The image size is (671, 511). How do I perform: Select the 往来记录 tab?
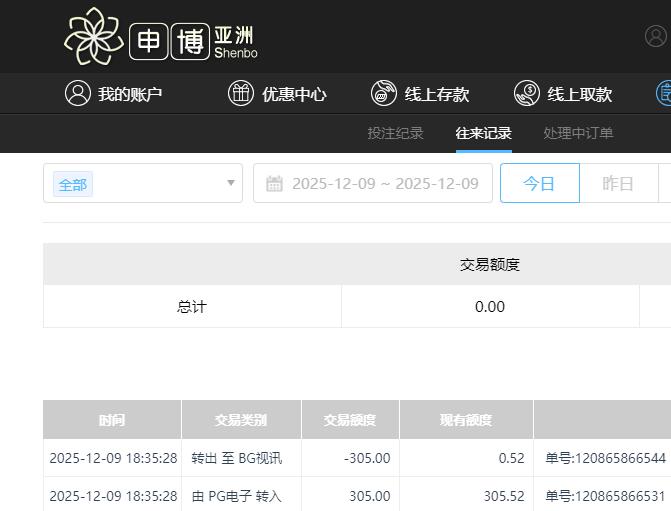(483, 133)
